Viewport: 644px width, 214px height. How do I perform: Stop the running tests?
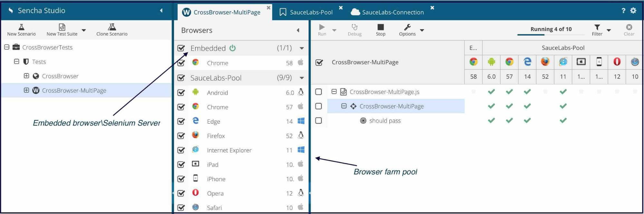(x=380, y=27)
